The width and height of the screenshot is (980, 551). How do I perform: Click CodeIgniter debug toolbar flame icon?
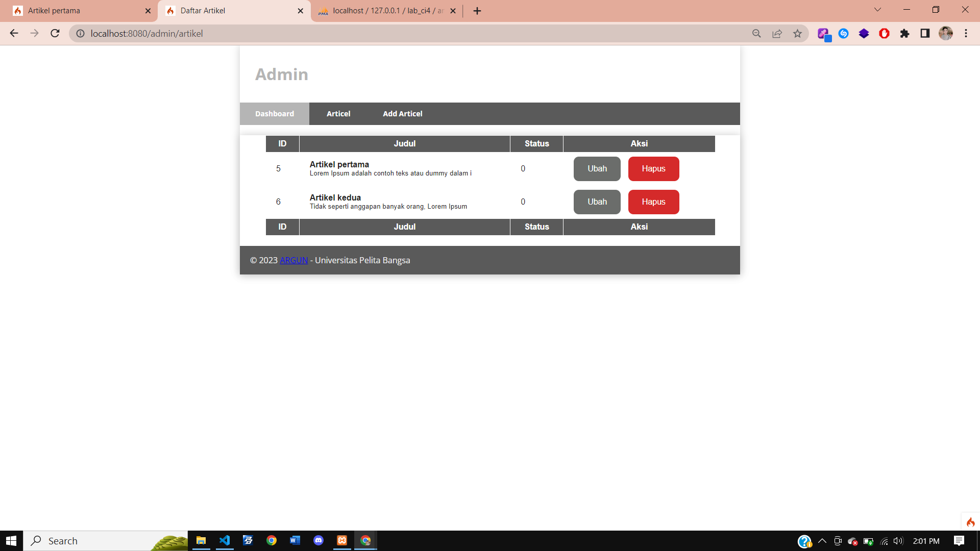pos(970,522)
